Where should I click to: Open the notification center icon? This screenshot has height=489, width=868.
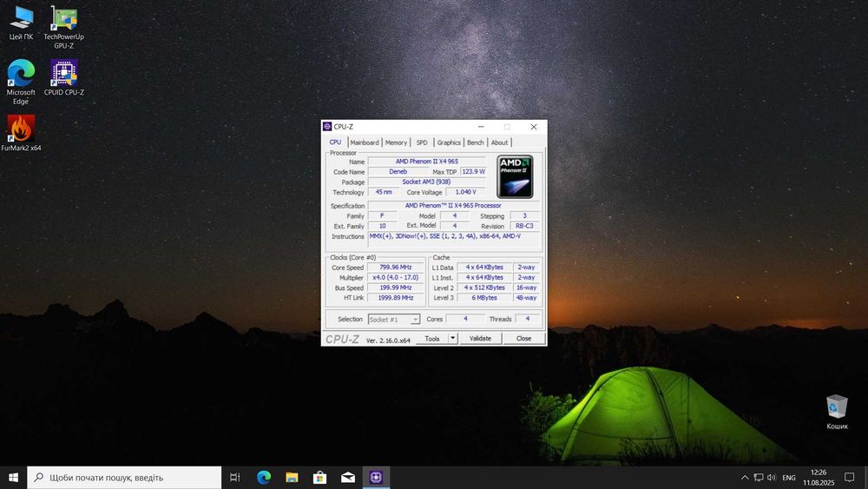[849, 478]
